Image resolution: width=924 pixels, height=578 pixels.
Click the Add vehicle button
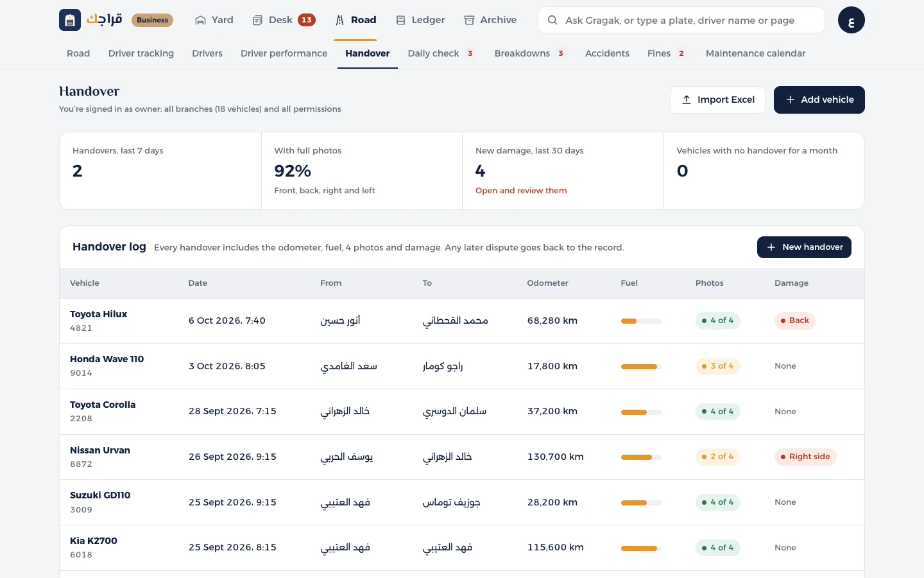coord(819,100)
